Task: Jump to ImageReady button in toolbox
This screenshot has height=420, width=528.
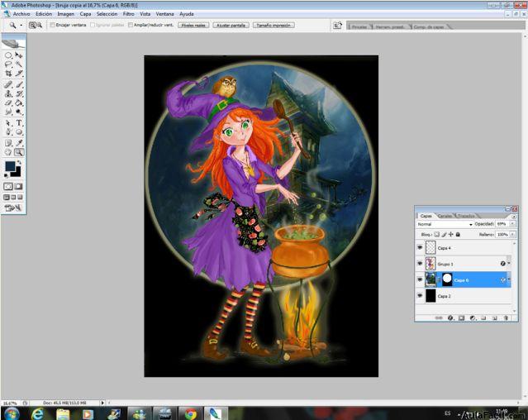Action: coord(13,208)
